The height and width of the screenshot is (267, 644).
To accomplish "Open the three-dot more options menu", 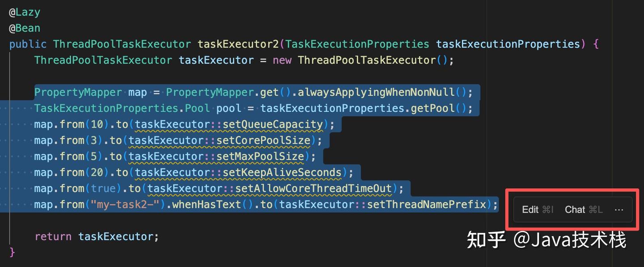I will (x=619, y=209).
